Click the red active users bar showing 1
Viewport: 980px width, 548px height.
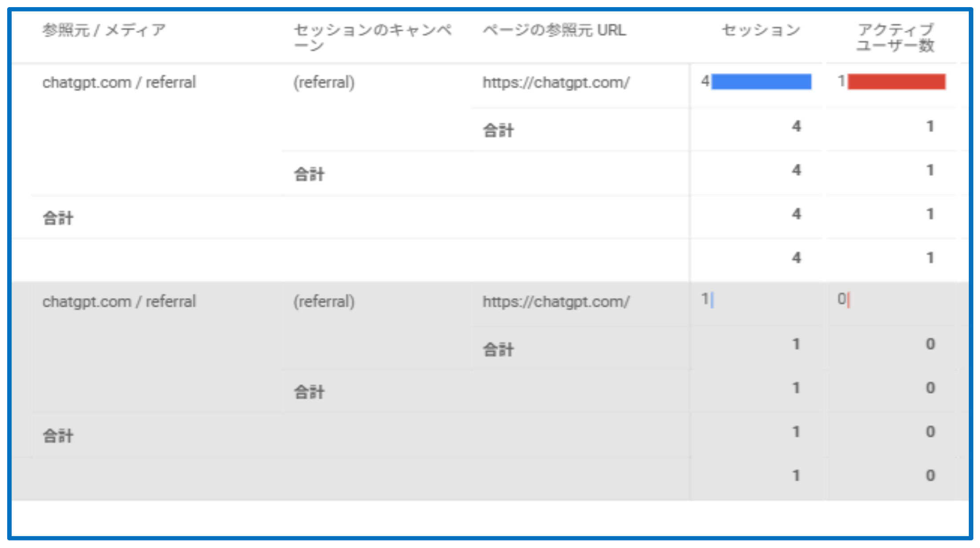(x=897, y=82)
